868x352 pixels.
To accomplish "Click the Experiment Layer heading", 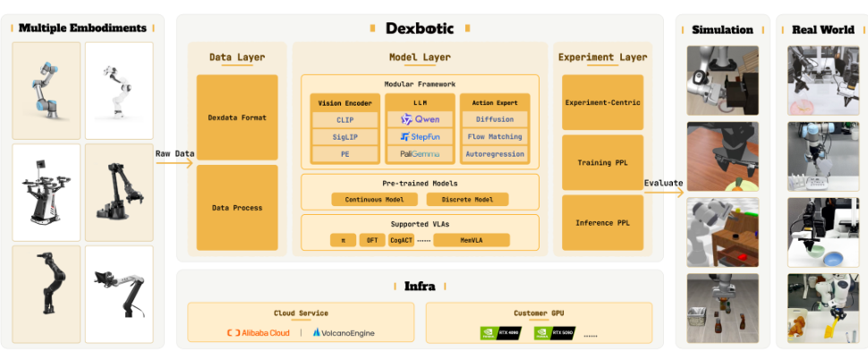I will [602, 57].
